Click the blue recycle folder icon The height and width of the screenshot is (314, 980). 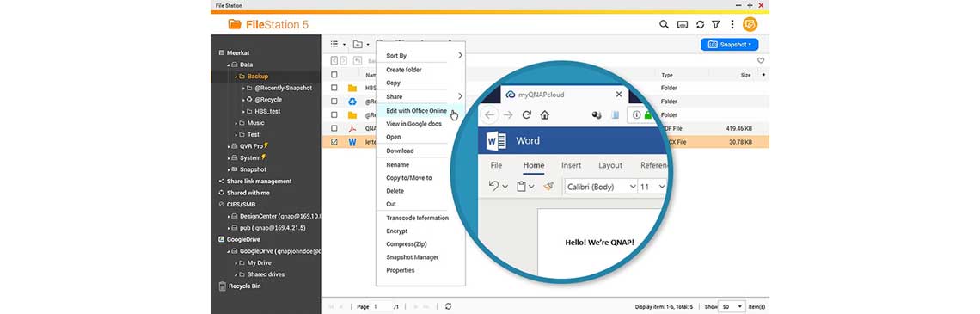(x=352, y=102)
